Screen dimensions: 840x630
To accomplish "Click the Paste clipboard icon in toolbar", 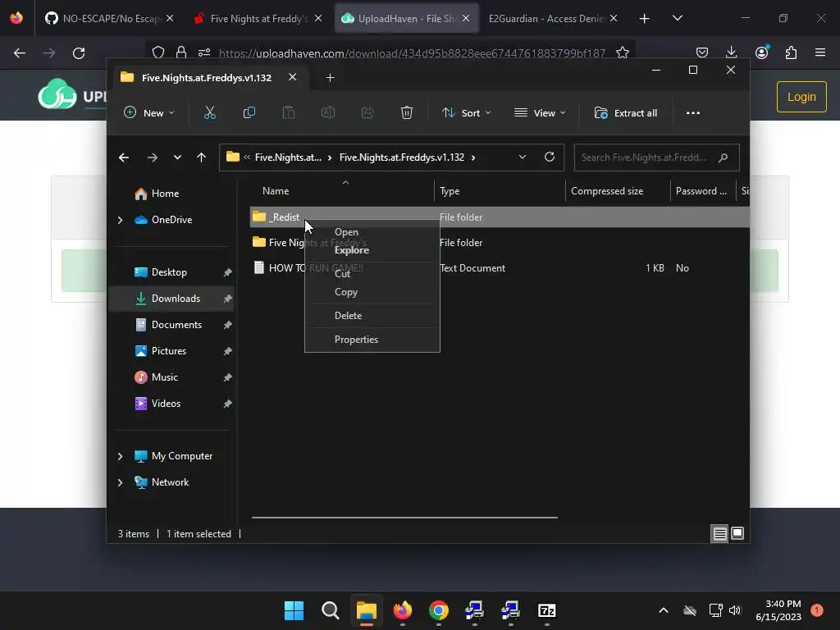I will click(x=288, y=113).
